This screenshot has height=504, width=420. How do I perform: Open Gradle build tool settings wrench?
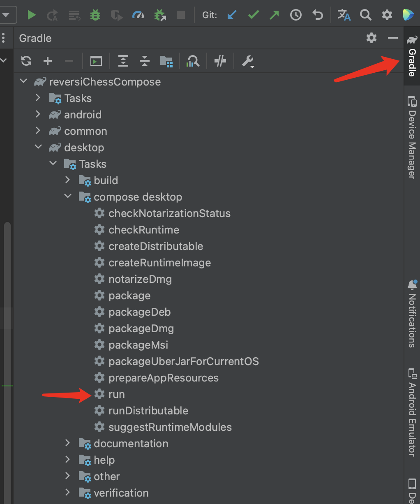tap(248, 61)
